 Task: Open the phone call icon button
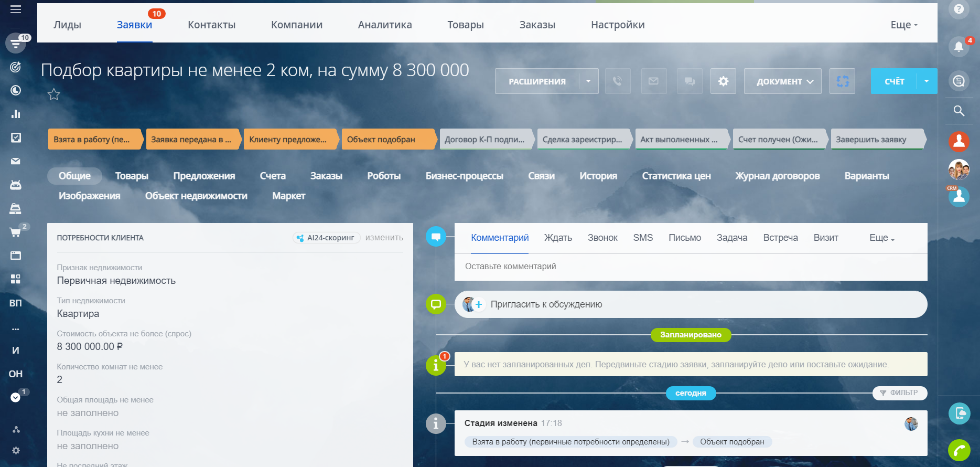[618, 81]
